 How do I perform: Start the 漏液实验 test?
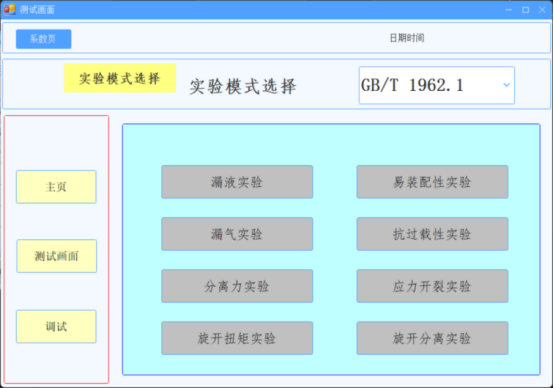237,182
